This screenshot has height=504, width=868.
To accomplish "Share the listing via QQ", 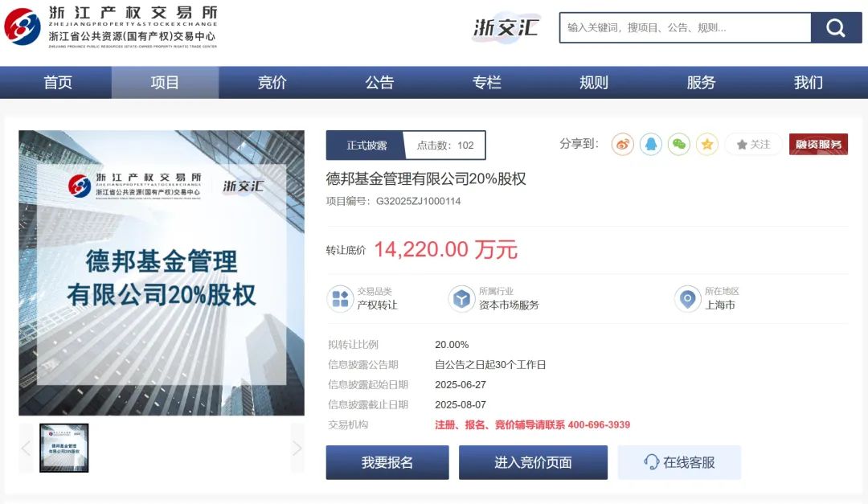I will coord(649,144).
